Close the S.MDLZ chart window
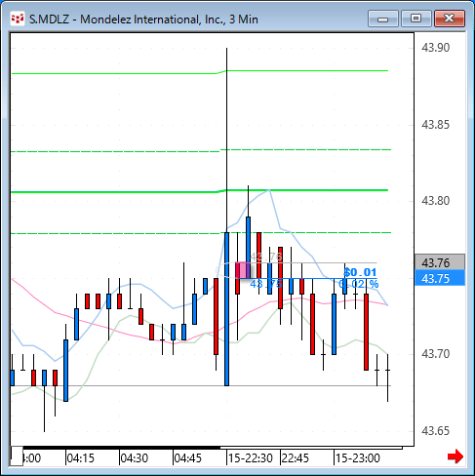The height and width of the screenshot is (476, 475). click(450, 19)
